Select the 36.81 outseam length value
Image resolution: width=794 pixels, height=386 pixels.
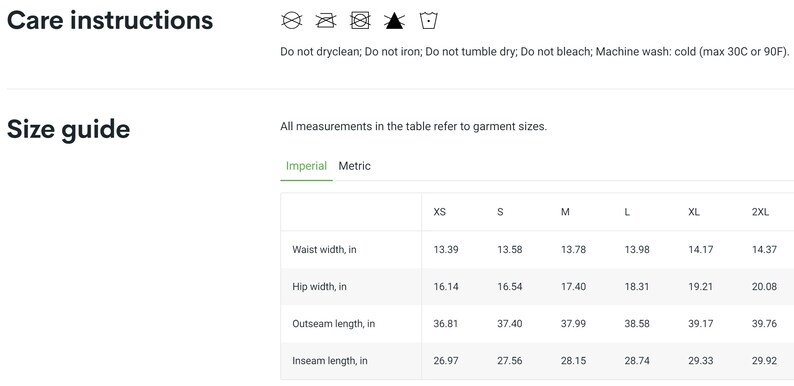(x=446, y=324)
